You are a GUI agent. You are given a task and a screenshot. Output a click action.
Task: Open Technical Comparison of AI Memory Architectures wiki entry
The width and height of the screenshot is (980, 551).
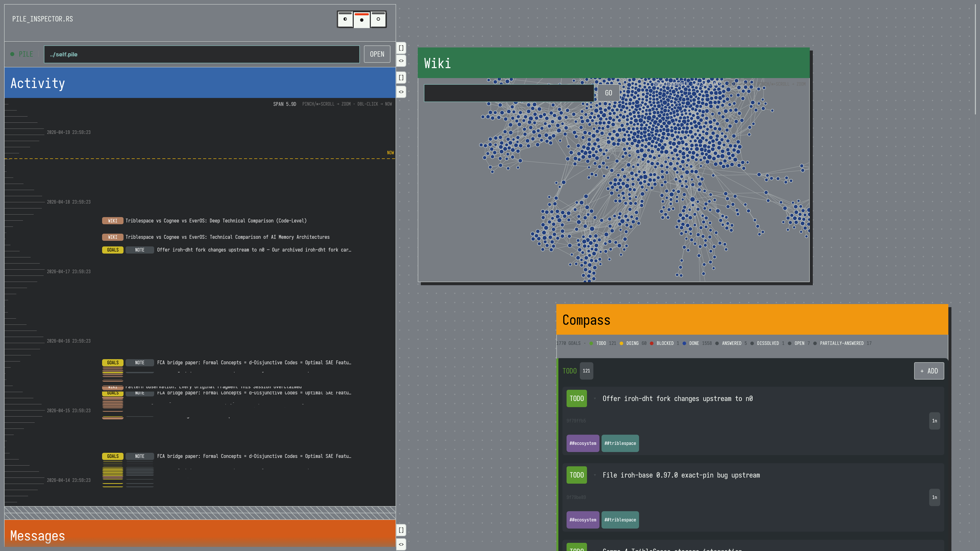click(227, 237)
